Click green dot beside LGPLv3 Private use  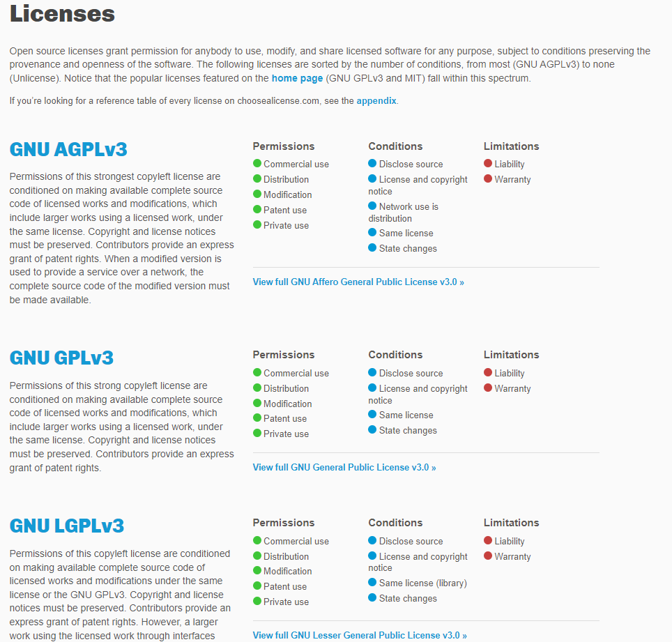tap(257, 601)
